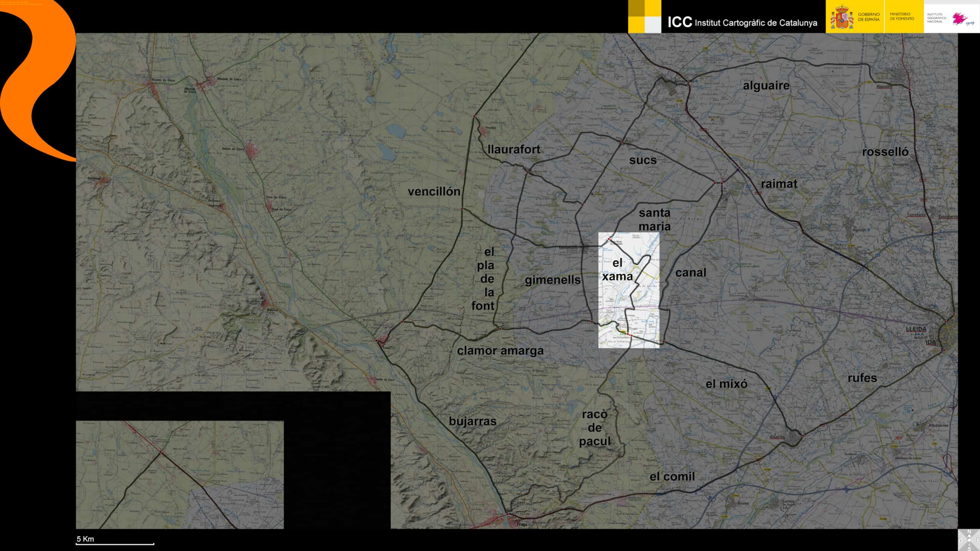Click the Ministerio de Fomento badge
The height and width of the screenshot is (551, 980).
tap(903, 16)
